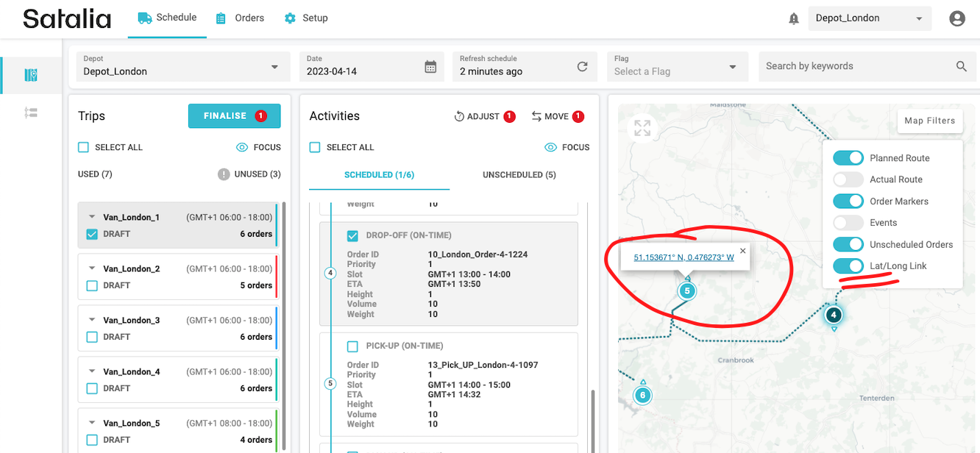This screenshot has width=980, height=453.
Task: Close the lat/long coordinate popup
Action: coord(742,251)
